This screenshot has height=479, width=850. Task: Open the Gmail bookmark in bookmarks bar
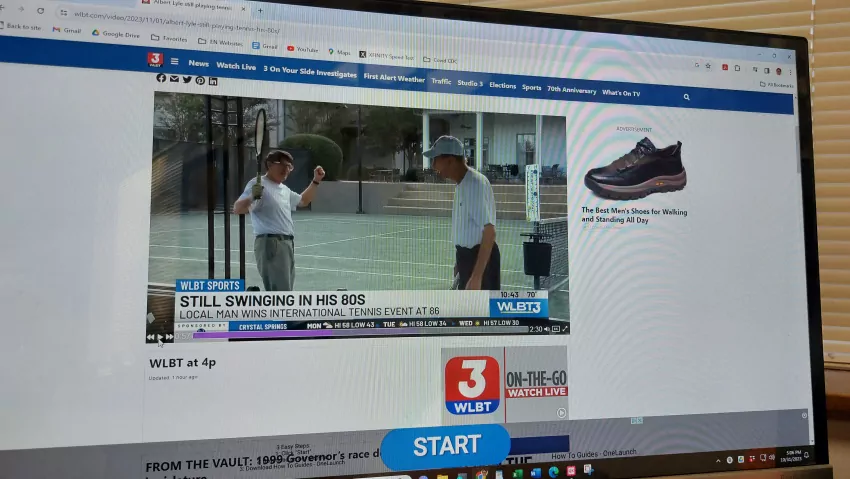point(67,31)
